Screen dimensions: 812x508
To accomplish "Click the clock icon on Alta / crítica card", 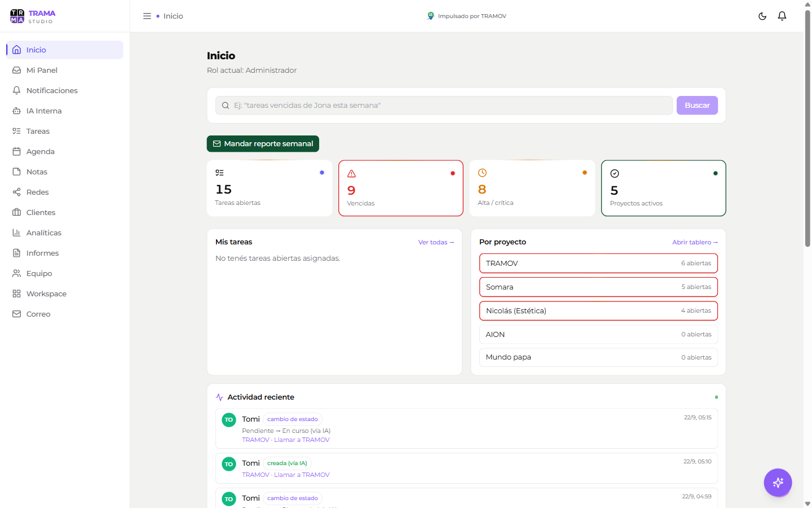I will point(483,173).
